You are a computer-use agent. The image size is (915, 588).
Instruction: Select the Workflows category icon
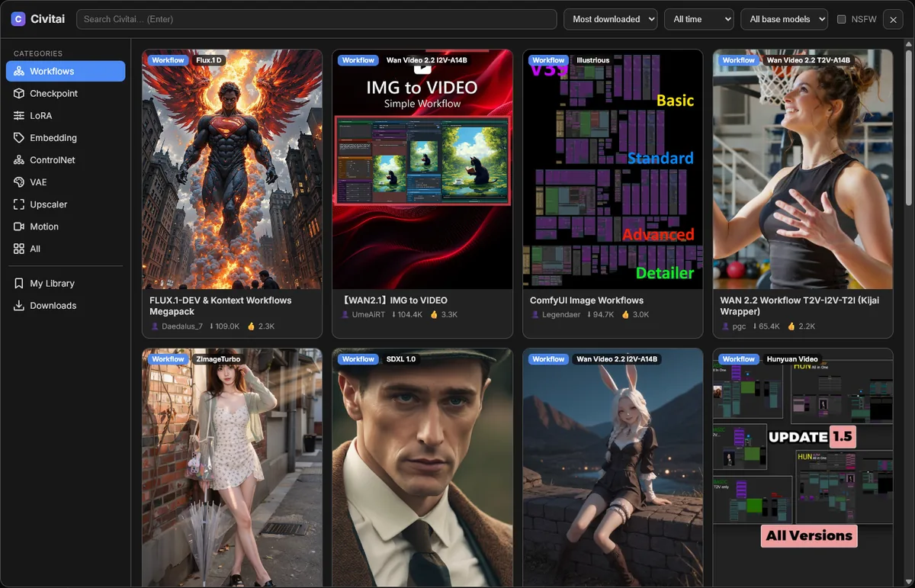(x=19, y=71)
